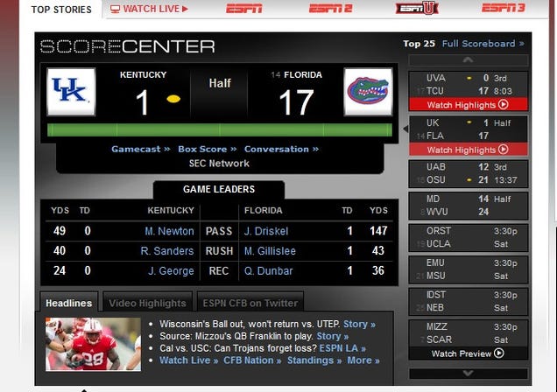Play Watch Preview for MIZZ vs SCAR
557x392 pixels.
(469, 353)
